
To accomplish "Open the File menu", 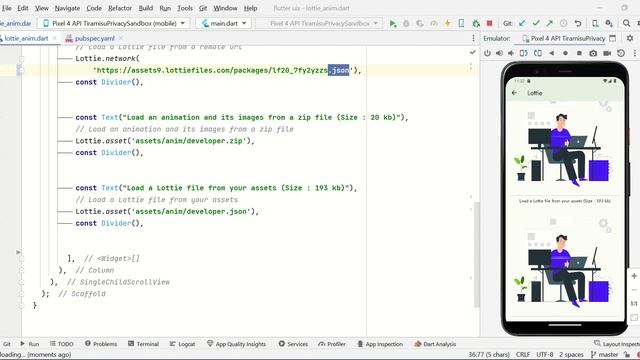I will (x=7, y=8).
